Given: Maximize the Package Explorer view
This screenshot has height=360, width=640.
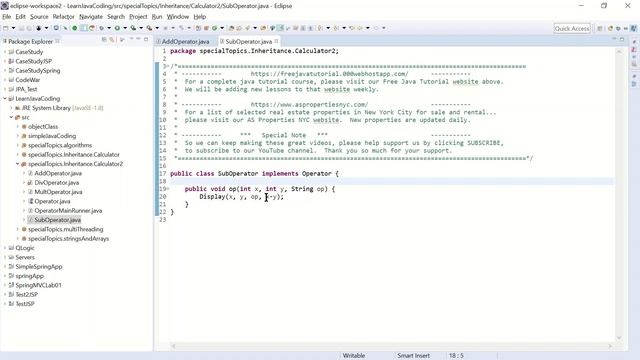Looking at the screenshot, I should coord(146,39).
